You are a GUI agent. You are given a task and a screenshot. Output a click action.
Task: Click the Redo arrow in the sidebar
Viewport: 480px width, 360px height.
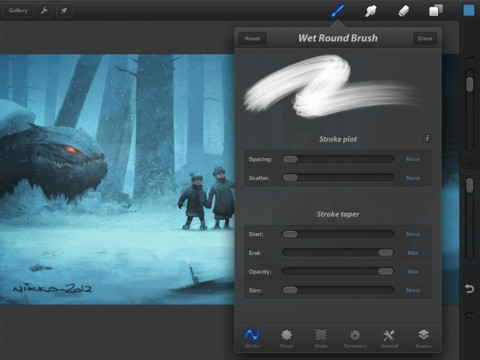point(469,315)
